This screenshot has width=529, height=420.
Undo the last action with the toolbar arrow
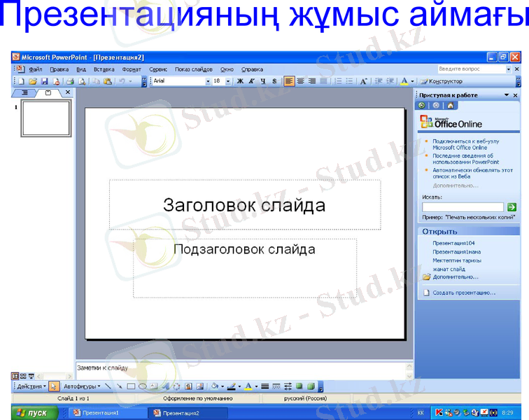click(x=122, y=81)
